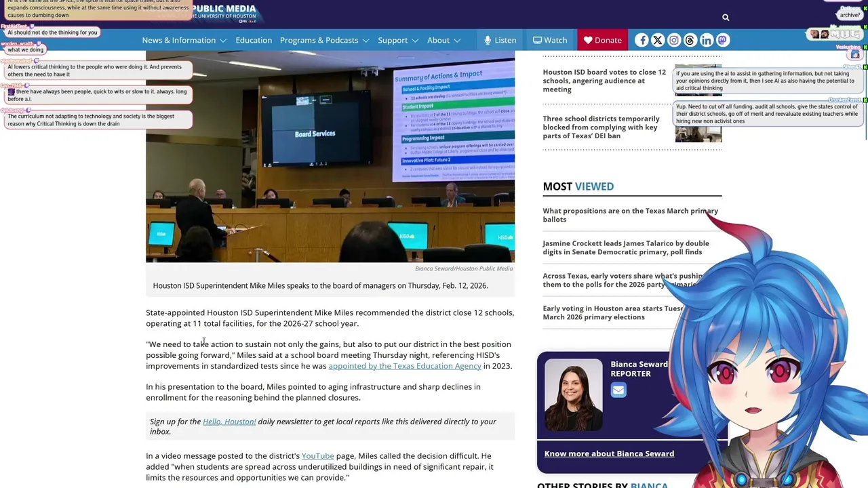Viewport: 868px width, 488px height.
Task: Click the Listen button
Action: click(500, 40)
